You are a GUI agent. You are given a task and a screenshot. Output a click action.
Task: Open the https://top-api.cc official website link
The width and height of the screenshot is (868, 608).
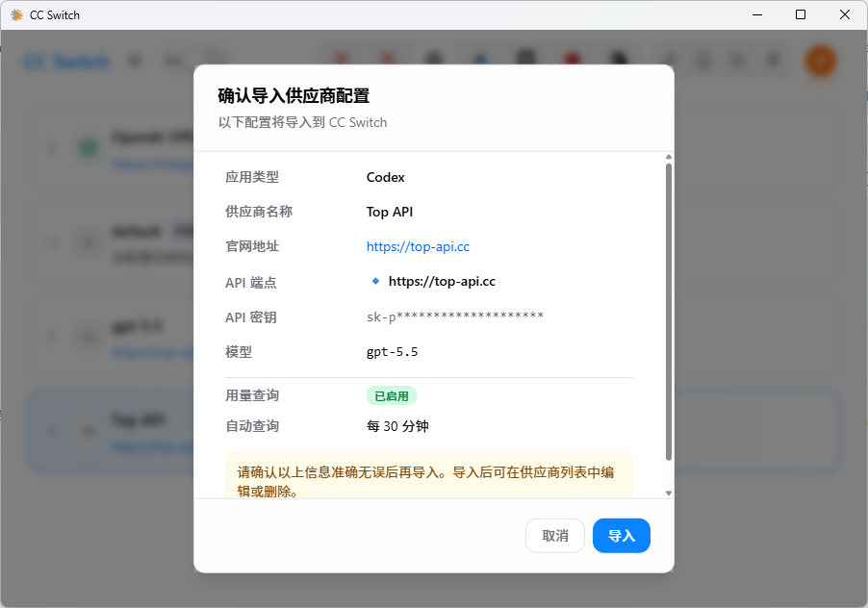click(418, 246)
